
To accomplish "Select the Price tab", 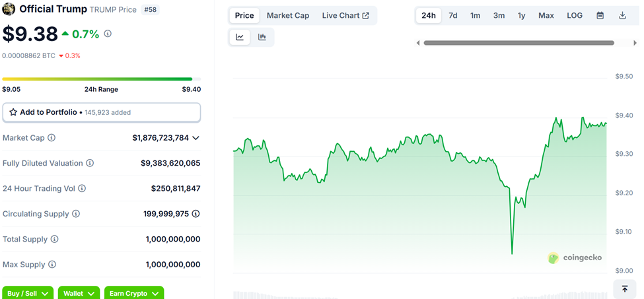I will point(244,15).
